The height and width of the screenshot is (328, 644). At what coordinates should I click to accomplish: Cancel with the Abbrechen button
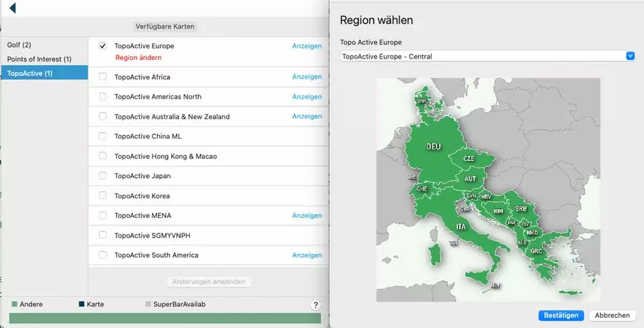point(612,315)
